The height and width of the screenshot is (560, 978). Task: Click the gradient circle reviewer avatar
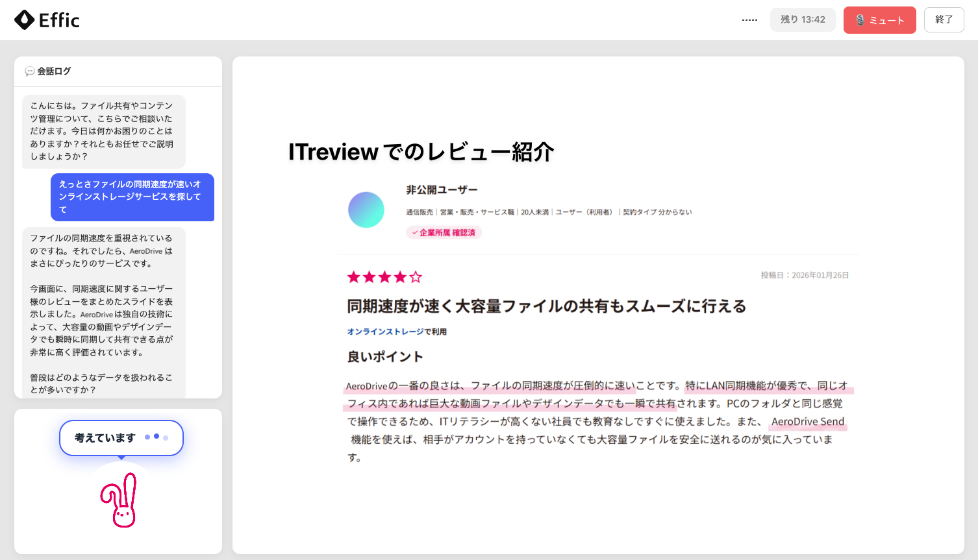366,210
